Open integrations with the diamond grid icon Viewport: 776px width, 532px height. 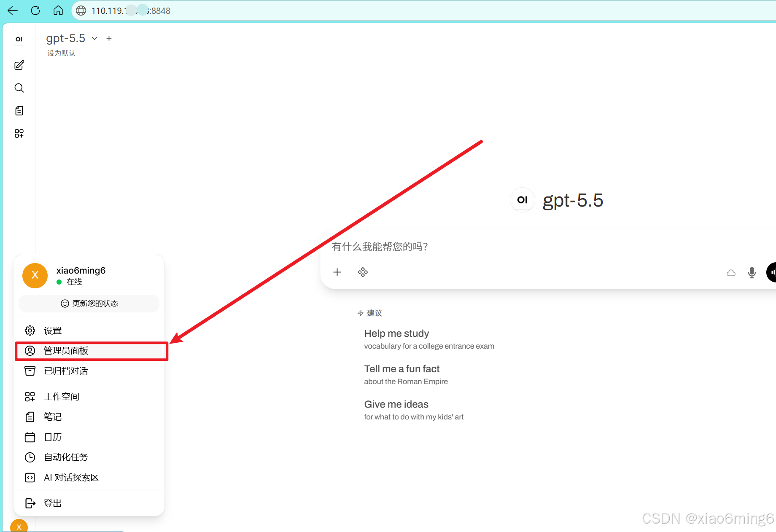point(363,272)
